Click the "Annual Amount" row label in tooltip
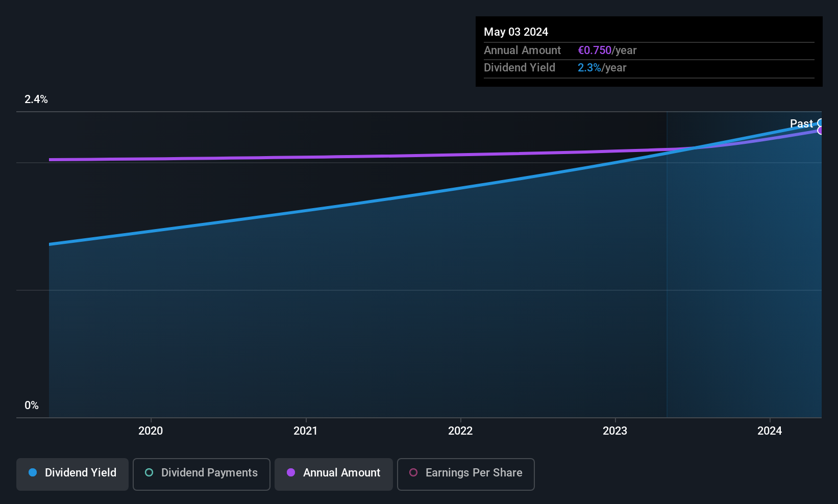The width and height of the screenshot is (838, 504). (522, 51)
